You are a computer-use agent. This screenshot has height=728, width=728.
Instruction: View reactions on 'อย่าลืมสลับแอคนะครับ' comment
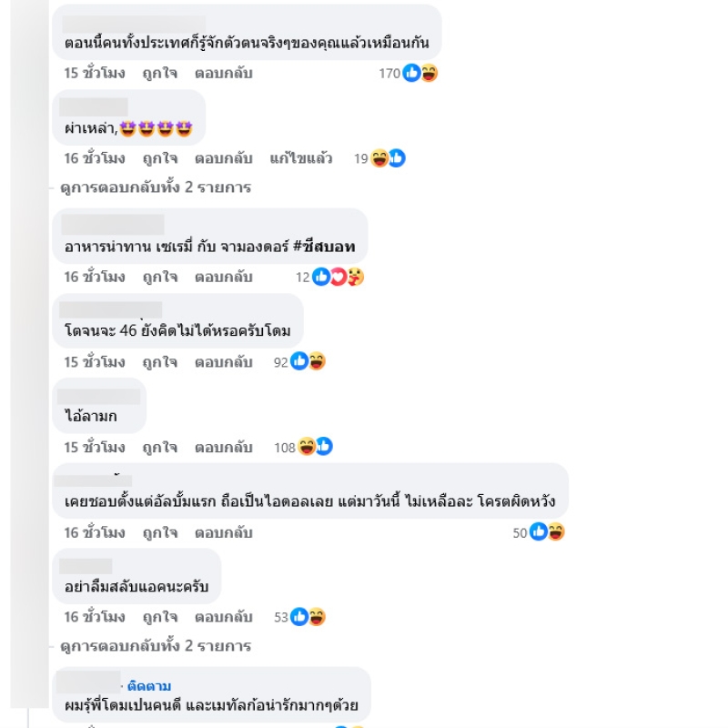[x=308, y=617]
